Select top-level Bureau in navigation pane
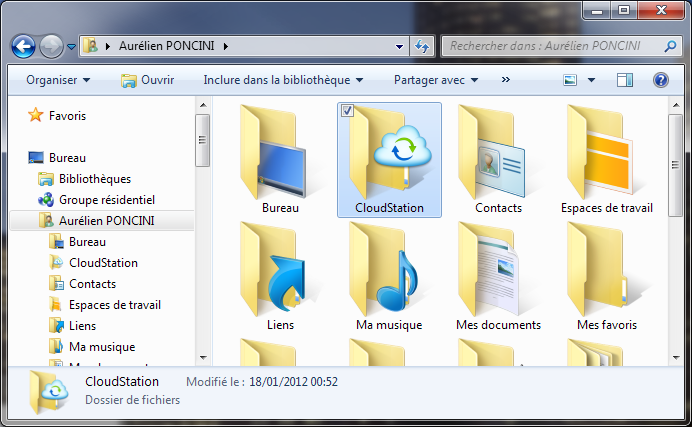692x427 pixels. [x=67, y=157]
